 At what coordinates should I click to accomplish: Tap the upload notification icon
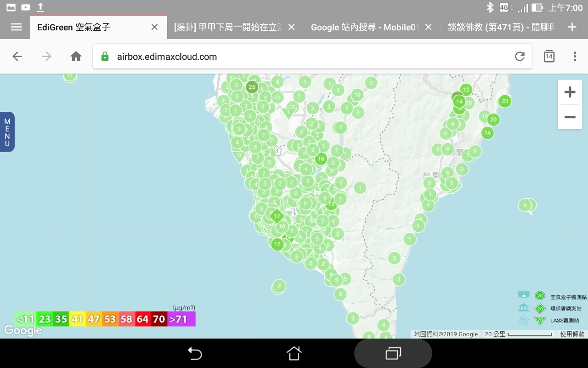(x=40, y=7)
